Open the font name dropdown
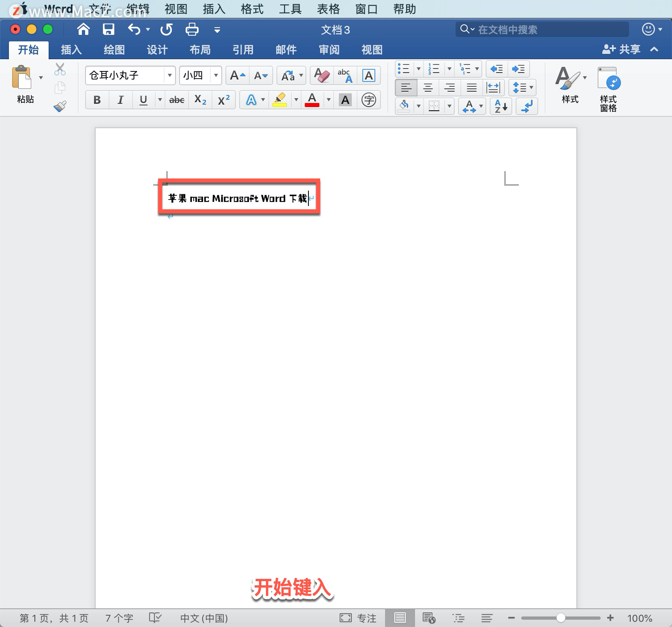 [x=170, y=75]
